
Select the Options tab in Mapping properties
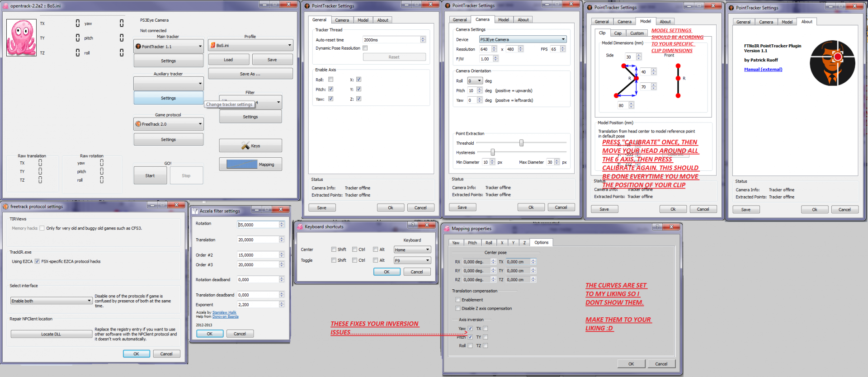541,242
